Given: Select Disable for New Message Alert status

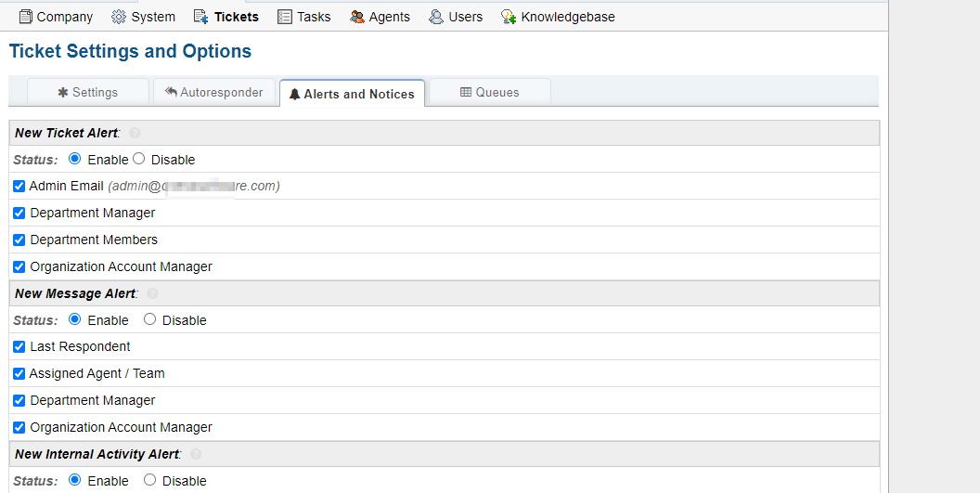Looking at the screenshot, I should tap(150, 319).
